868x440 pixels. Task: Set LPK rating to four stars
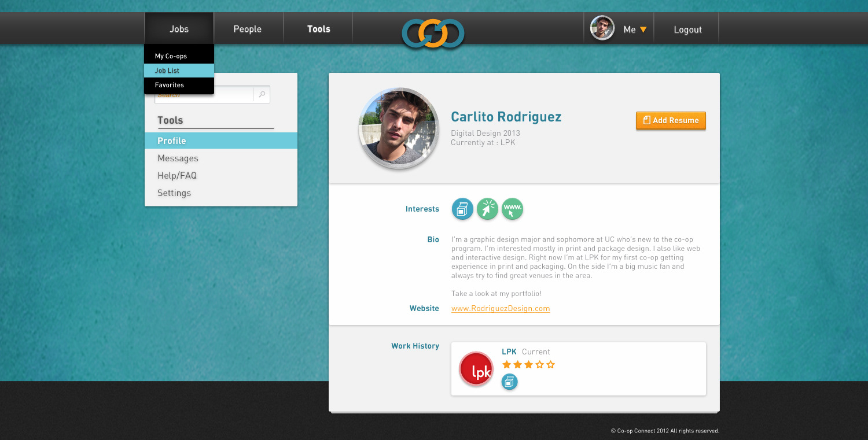(539, 365)
